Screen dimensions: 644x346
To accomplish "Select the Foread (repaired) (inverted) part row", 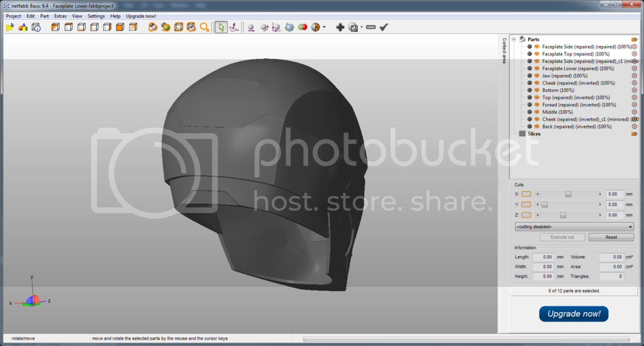I will (579, 105).
